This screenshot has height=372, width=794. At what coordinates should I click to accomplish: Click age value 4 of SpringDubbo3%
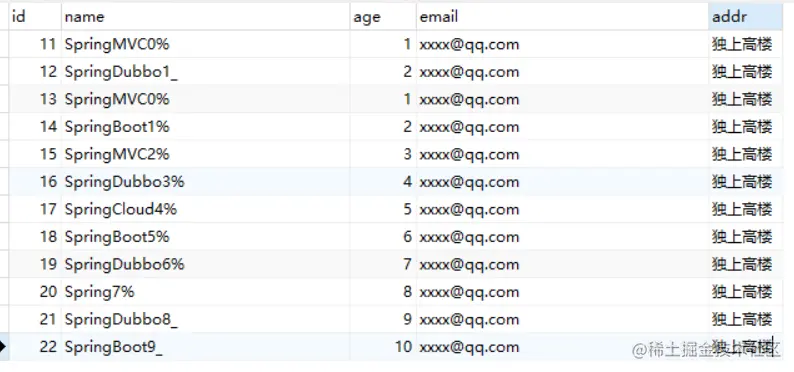click(x=383, y=182)
